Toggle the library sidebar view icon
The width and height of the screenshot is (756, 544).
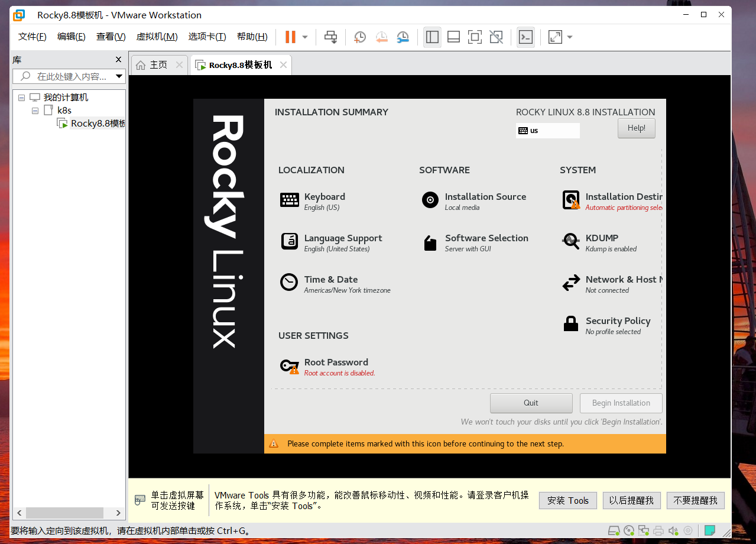[x=432, y=37]
